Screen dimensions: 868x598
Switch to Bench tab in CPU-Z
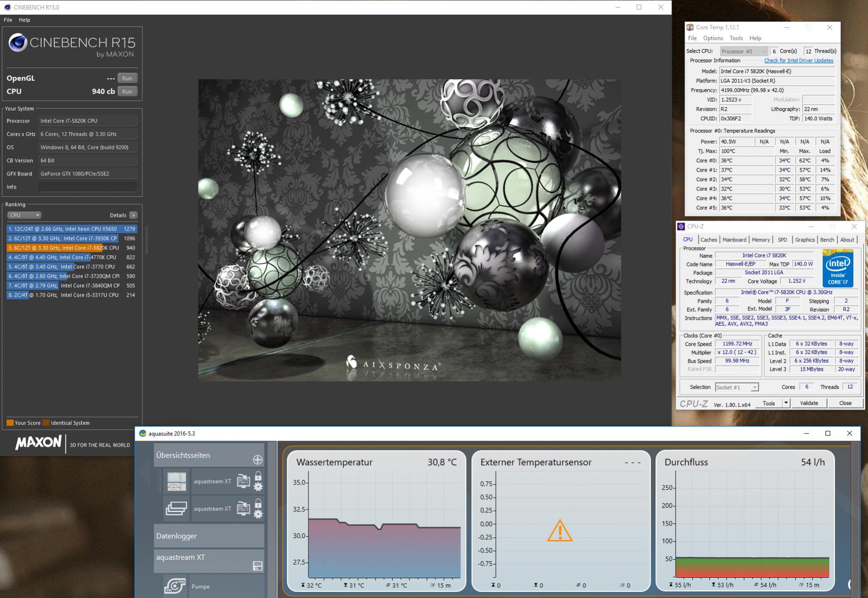827,240
